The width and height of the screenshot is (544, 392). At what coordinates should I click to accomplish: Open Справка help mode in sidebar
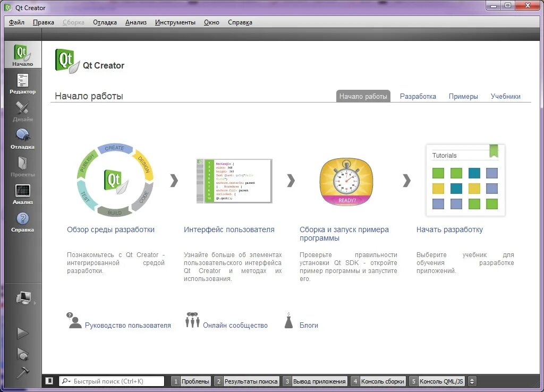point(22,222)
